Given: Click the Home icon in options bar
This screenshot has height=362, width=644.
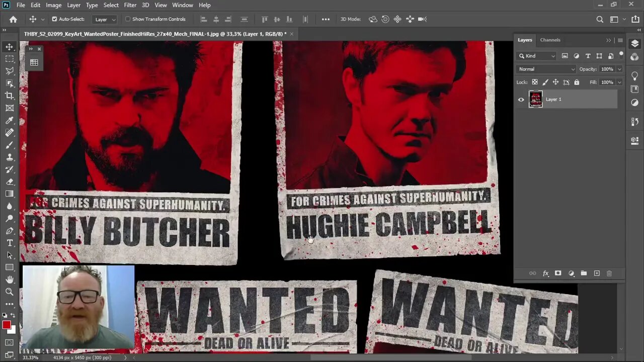Looking at the screenshot, I should tap(14, 19).
